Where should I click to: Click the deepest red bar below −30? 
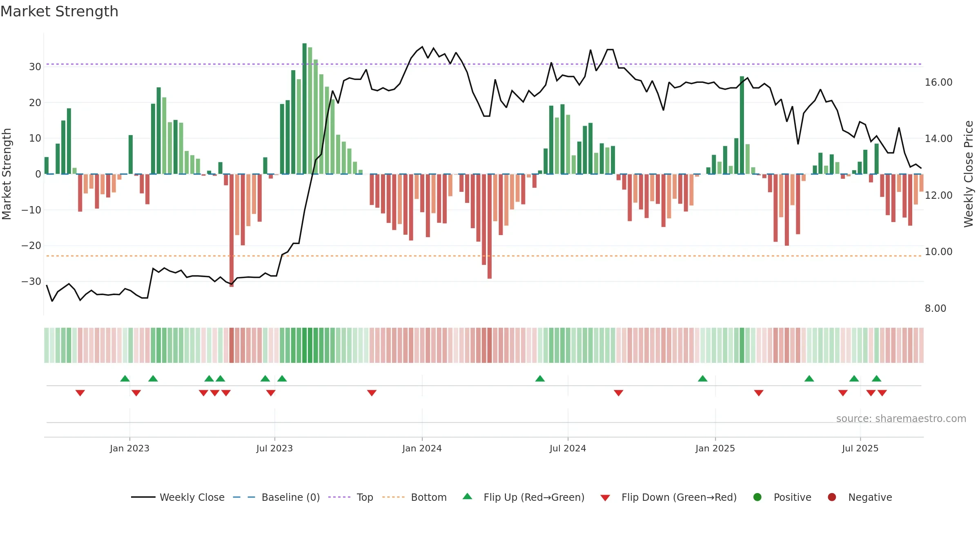(232, 231)
